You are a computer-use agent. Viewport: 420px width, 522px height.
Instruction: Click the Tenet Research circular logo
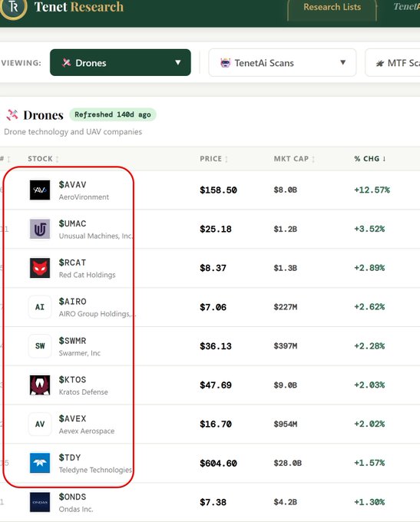12,8
